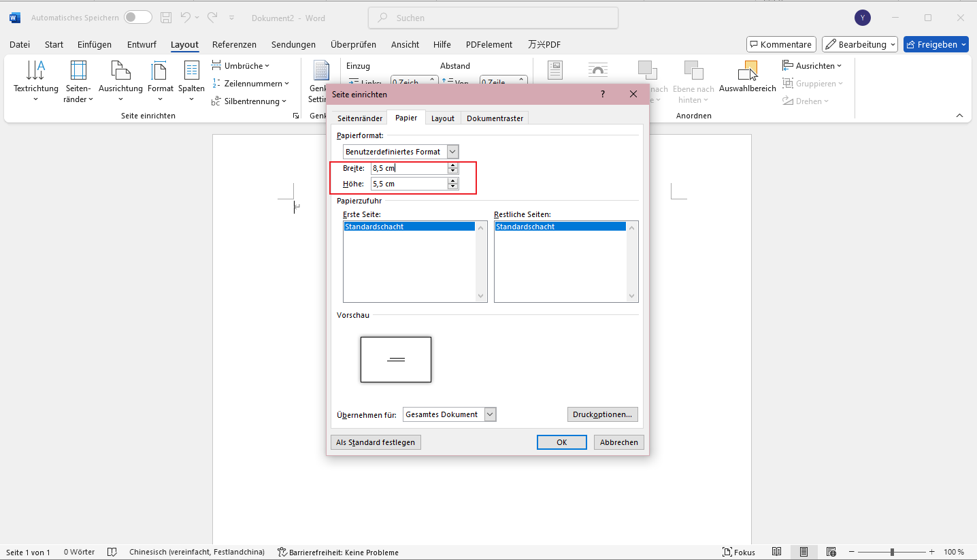
Task: Open the quick access toolbar customize arrow
Action: (x=231, y=18)
